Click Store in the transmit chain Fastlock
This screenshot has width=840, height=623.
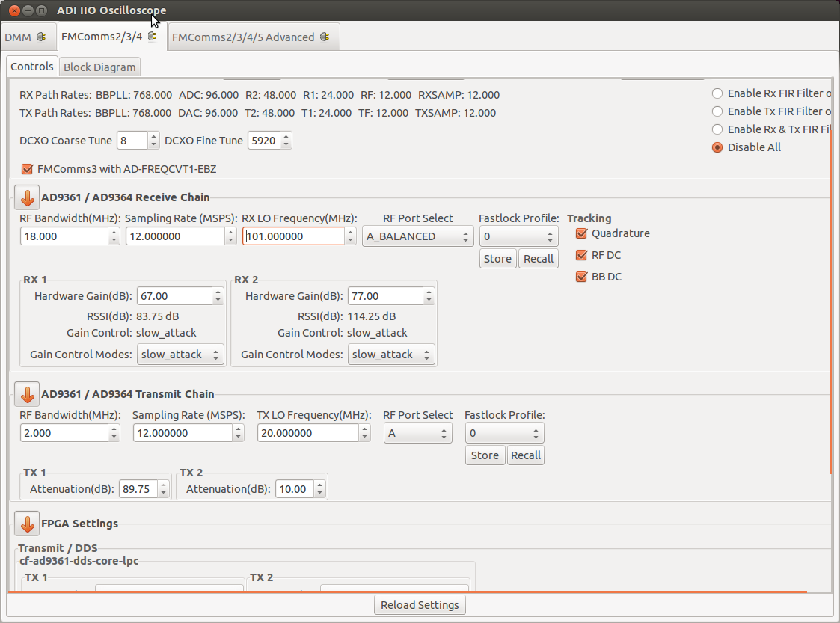coord(485,455)
